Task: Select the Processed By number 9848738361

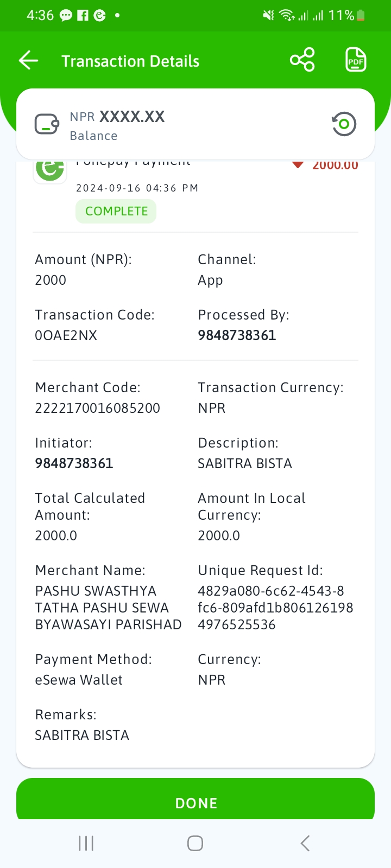Action: (237, 335)
